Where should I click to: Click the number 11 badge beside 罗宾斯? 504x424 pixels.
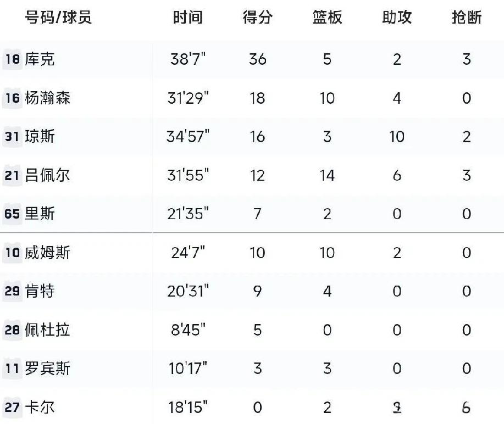(12, 369)
